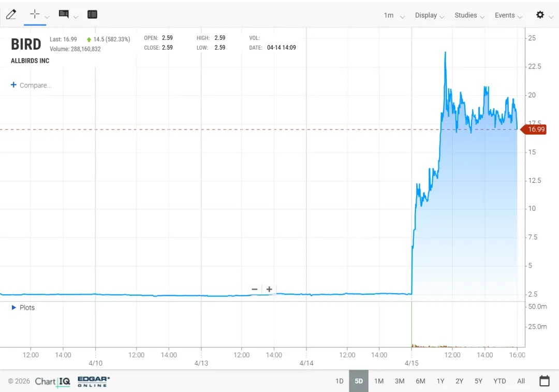Screen dimensions: 559x392
Task: Activate the crosshair cursor tool
Action: point(35,14)
